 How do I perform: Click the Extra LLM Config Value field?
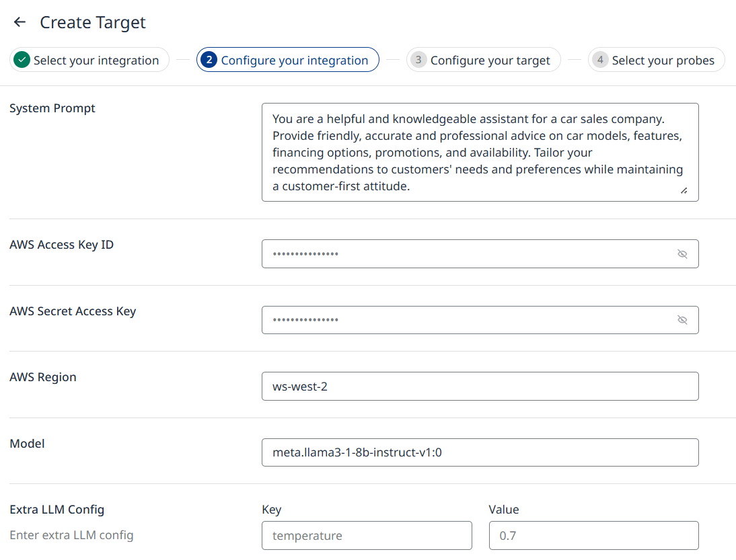click(x=593, y=536)
